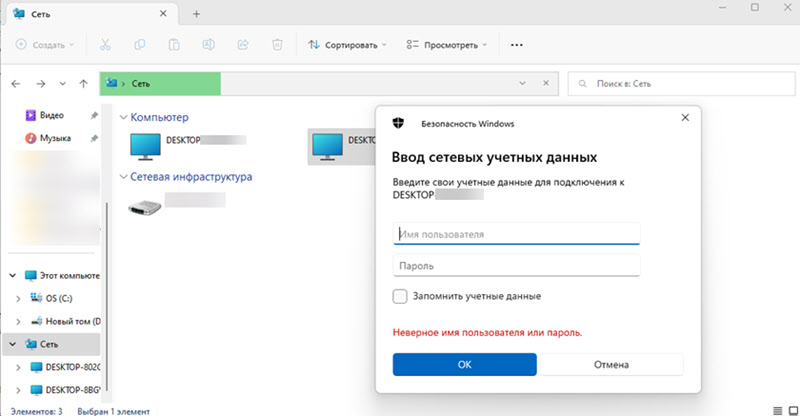Click the Copy icon in toolbar
Image resolution: width=800 pixels, height=416 pixels.
click(139, 45)
